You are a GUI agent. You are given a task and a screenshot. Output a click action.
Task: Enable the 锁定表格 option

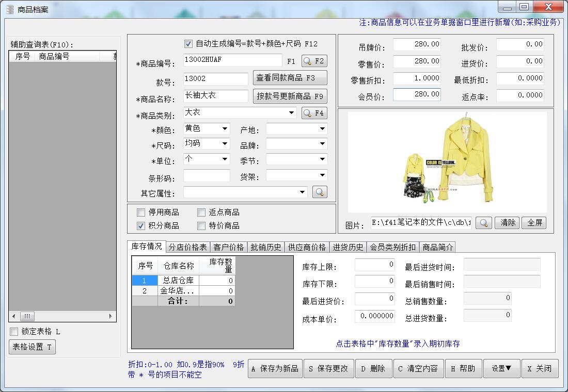(x=14, y=332)
